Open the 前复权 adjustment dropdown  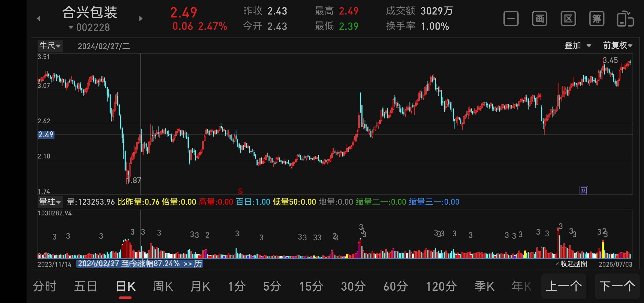[617, 46]
